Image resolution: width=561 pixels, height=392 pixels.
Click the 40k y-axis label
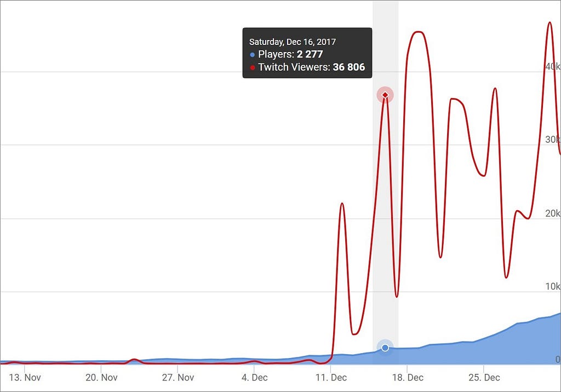pos(553,66)
